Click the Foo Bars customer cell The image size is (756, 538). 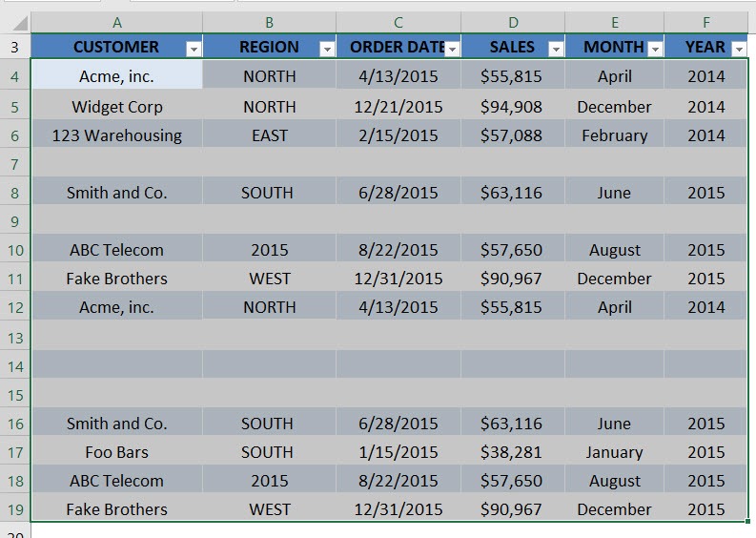coord(116,452)
